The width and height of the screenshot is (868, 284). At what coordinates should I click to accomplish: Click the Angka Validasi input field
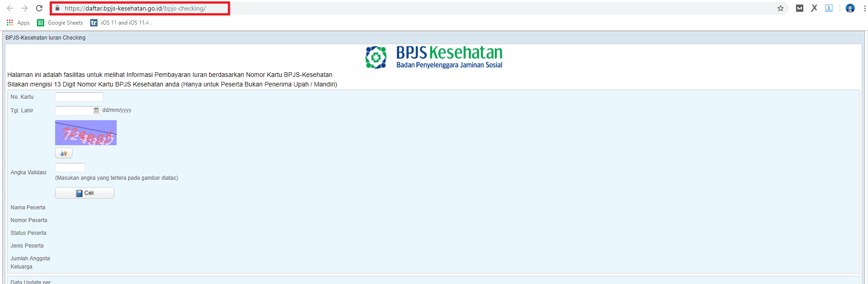70,167
